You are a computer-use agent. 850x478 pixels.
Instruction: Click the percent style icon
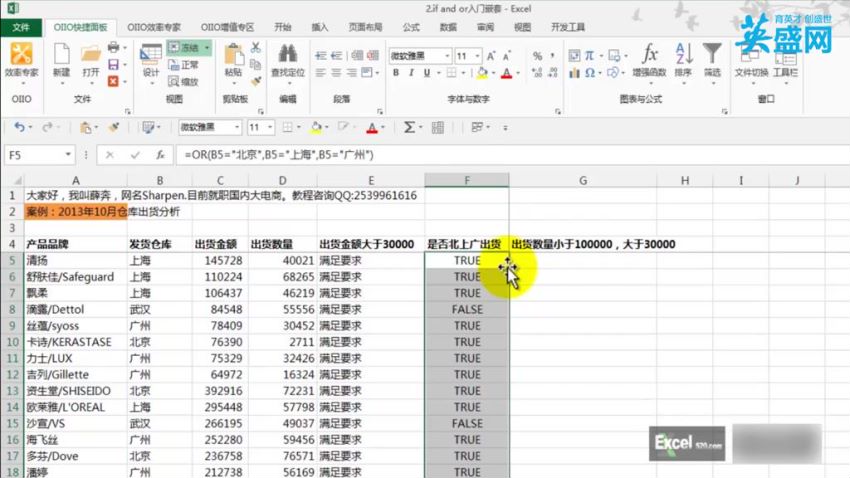click(x=537, y=56)
